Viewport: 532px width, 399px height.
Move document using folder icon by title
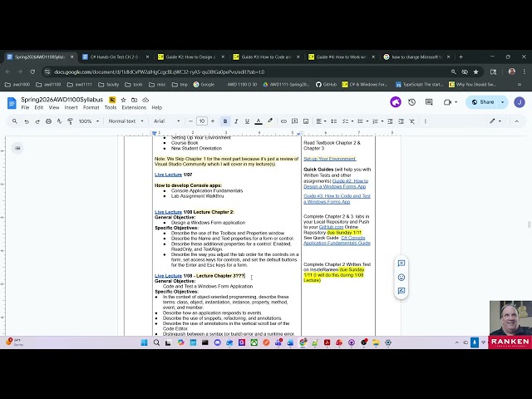(135, 100)
